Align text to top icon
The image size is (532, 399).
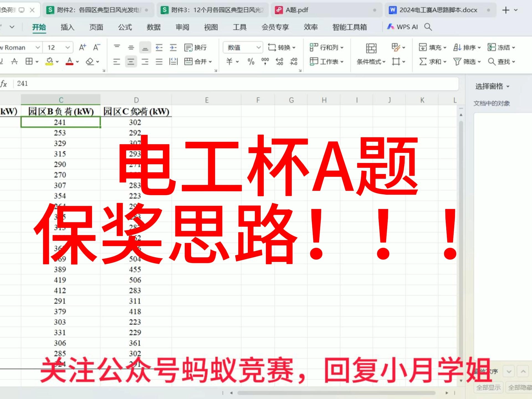tap(117, 47)
